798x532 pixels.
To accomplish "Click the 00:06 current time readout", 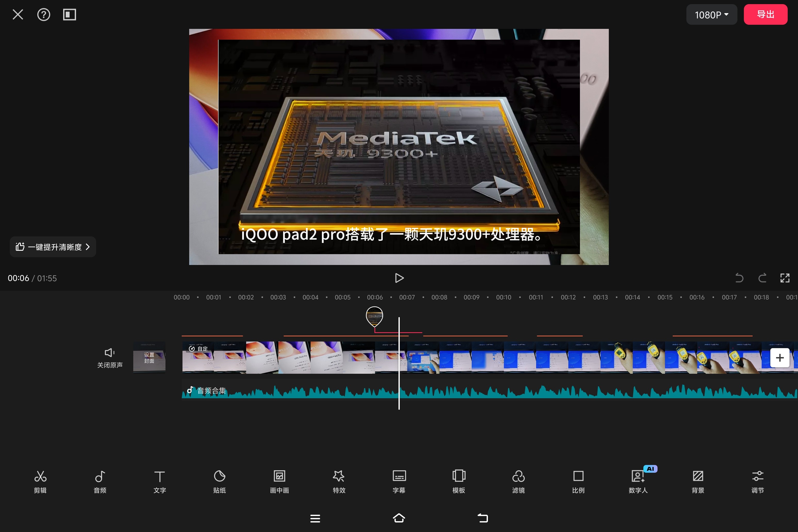I will point(18,278).
